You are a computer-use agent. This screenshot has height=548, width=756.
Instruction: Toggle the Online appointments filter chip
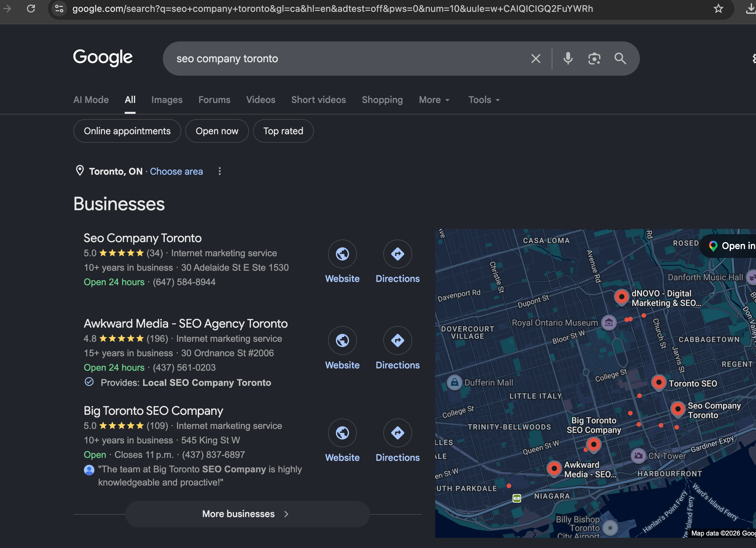127,131
